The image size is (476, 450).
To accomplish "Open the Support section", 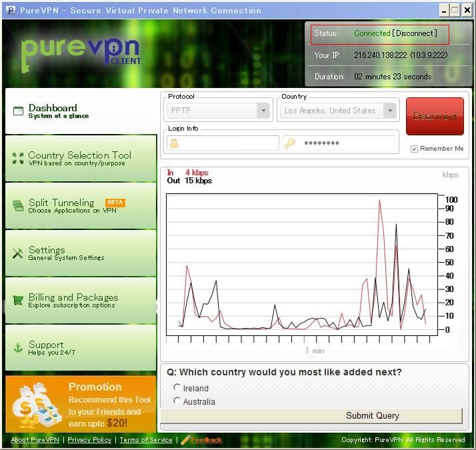I will (81, 347).
